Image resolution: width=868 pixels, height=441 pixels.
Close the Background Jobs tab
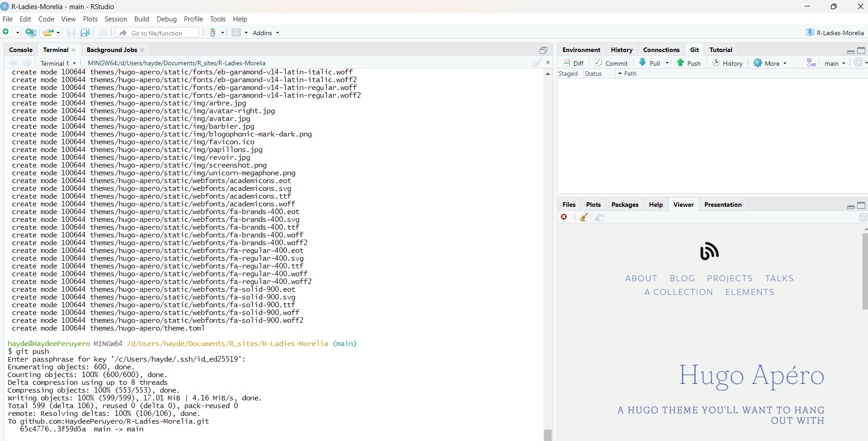coord(142,50)
